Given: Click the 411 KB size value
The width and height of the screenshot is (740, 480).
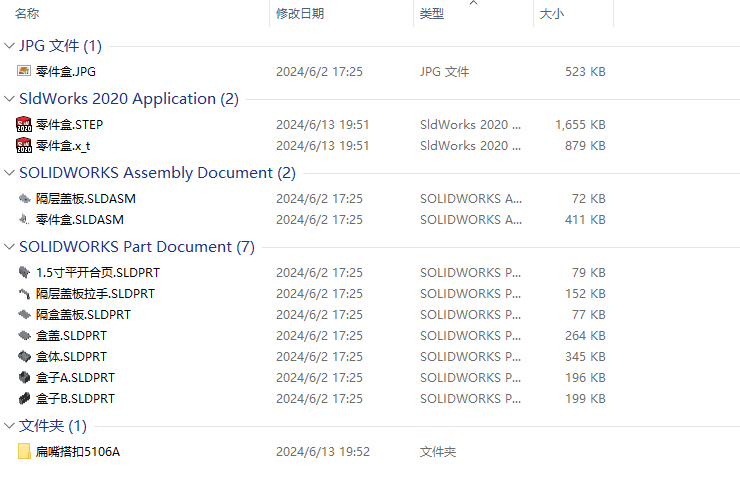Looking at the screenshot, I should click(585, 219).
